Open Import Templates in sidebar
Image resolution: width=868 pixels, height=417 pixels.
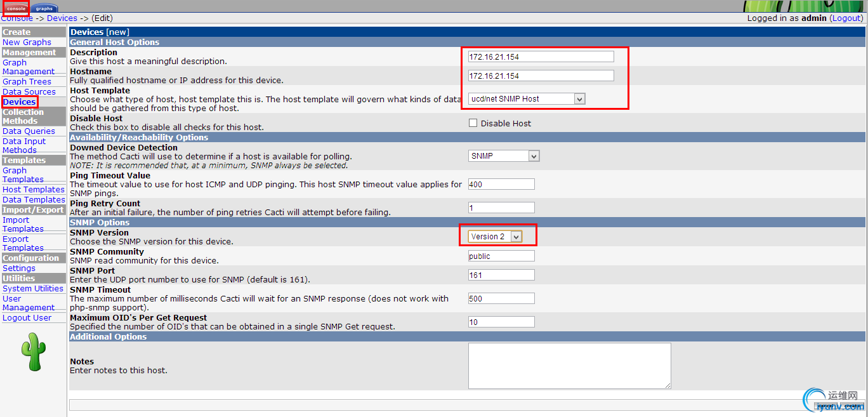point(23,224)
